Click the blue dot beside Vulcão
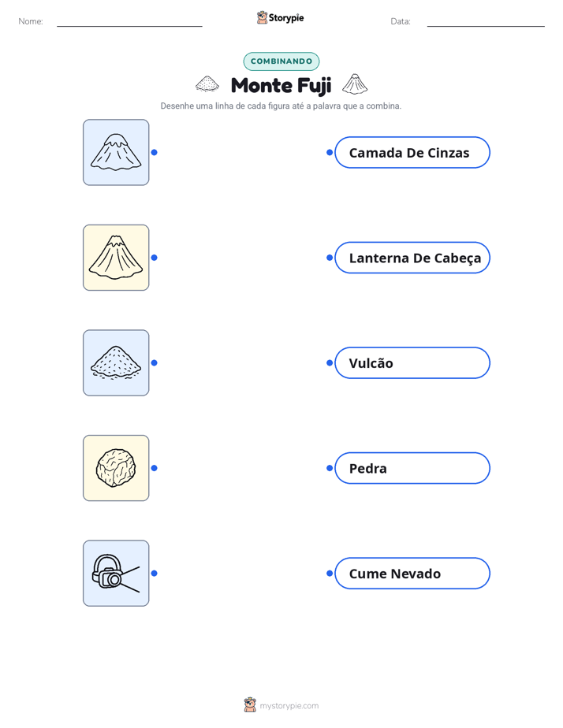The width and height of the screenshot is (563, 728). pyautogui.click(x=330, y=362)
